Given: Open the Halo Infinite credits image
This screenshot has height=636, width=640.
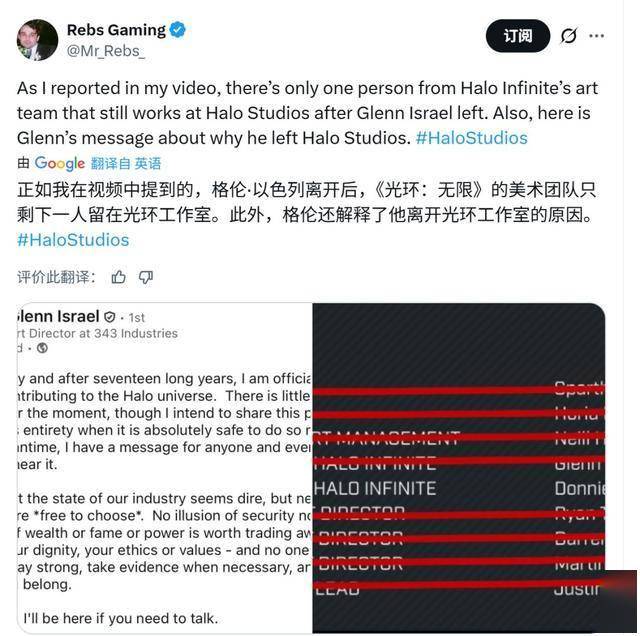Looking at the screenshot, I should click(x=459, y=468).
